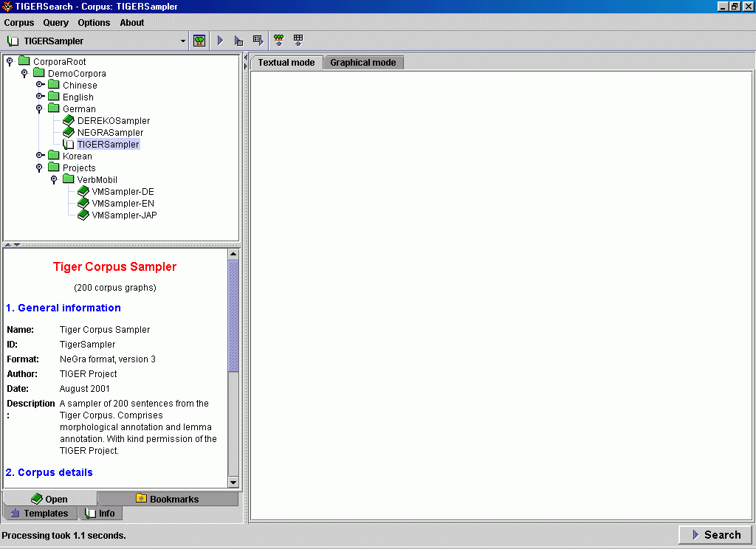Click the 'NeGra format, version 3' value
Screen dimensions: 756x549
(x=108, y=359)
